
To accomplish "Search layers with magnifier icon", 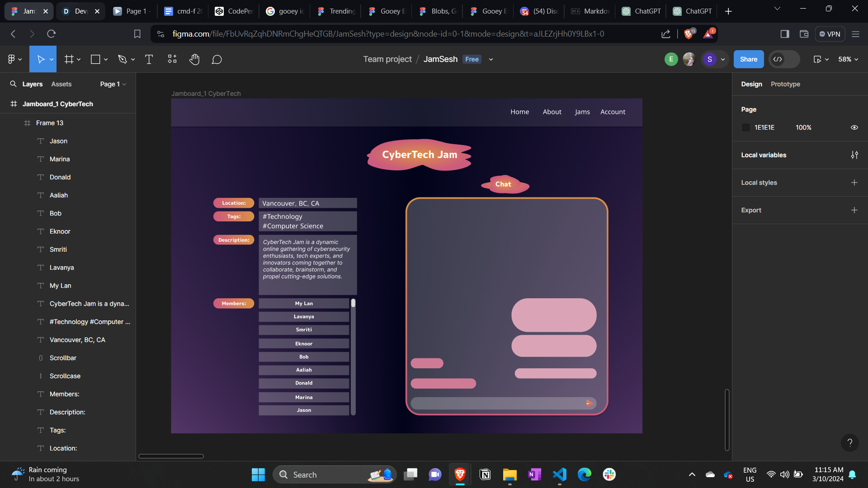I will 13,84.
